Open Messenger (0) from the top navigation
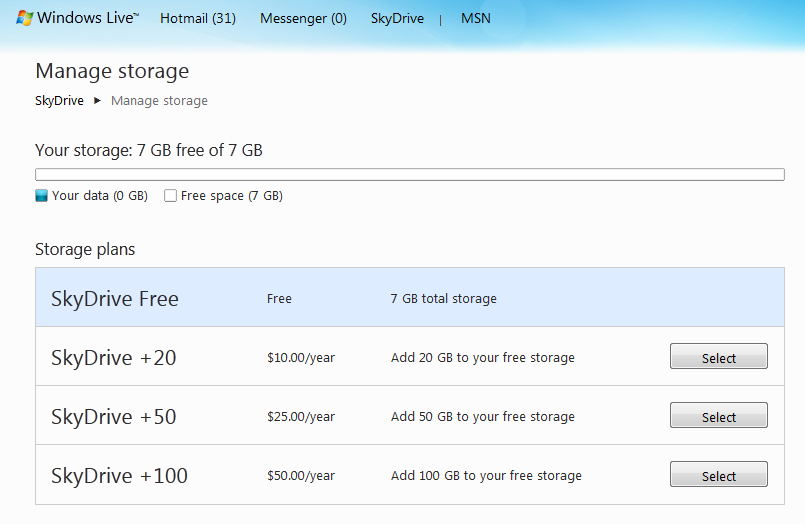 [x=303, y=18]
